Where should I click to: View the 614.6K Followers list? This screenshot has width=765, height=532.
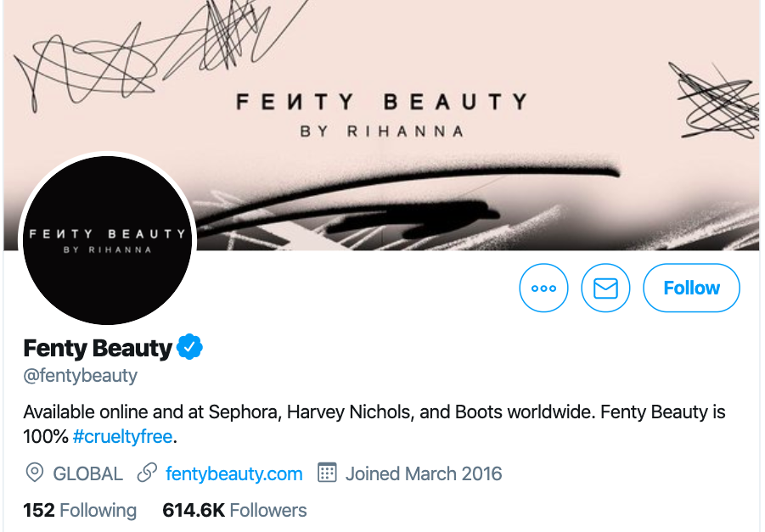pos(234,510)
